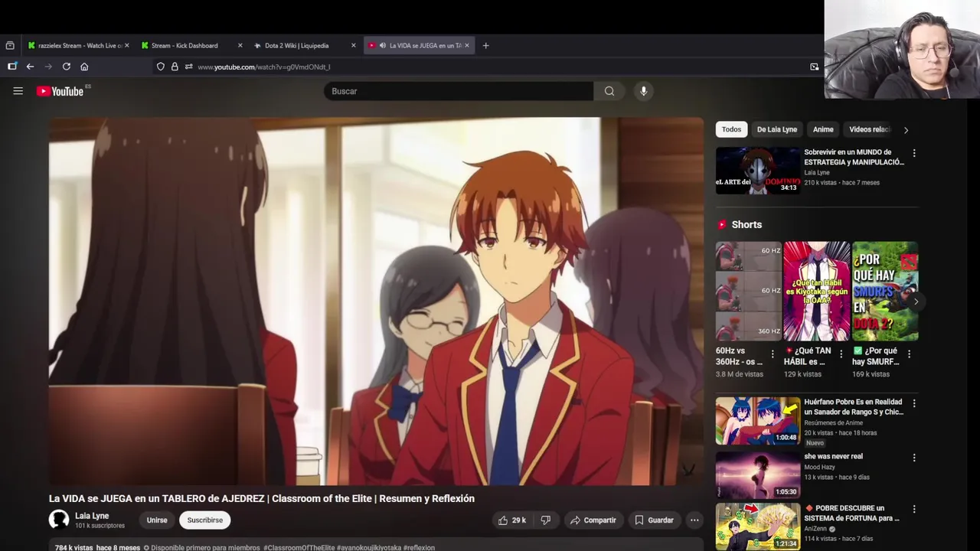980x551 pixels.
Task: Open the browser home page icon
Action: click(84, 67)
